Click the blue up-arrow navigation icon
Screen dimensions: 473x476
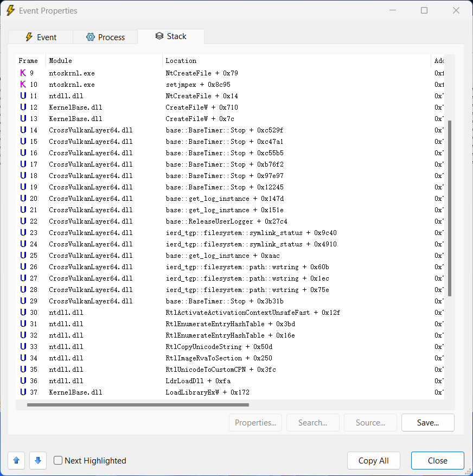16,460
